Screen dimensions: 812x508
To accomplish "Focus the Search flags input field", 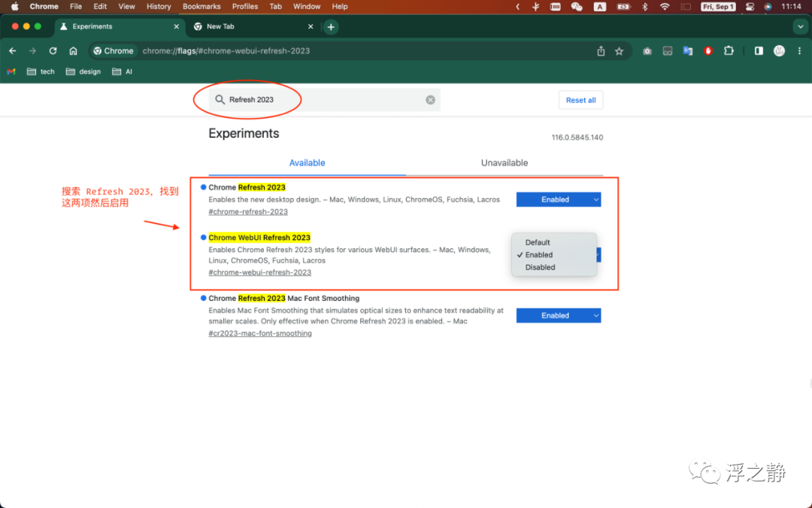I will (324, 99).
